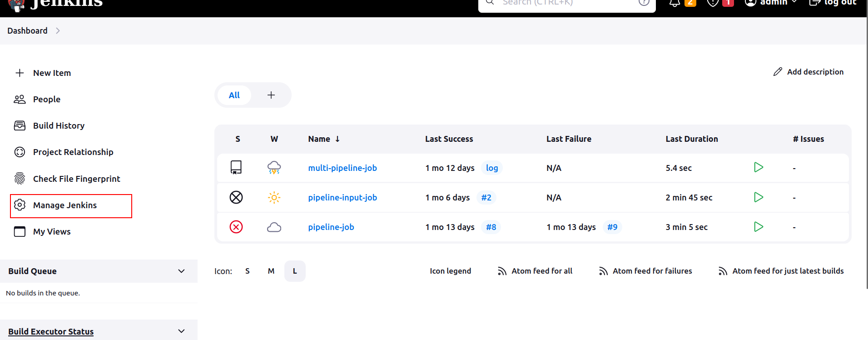Add a new view tab
868x340 pixels.
271,95
